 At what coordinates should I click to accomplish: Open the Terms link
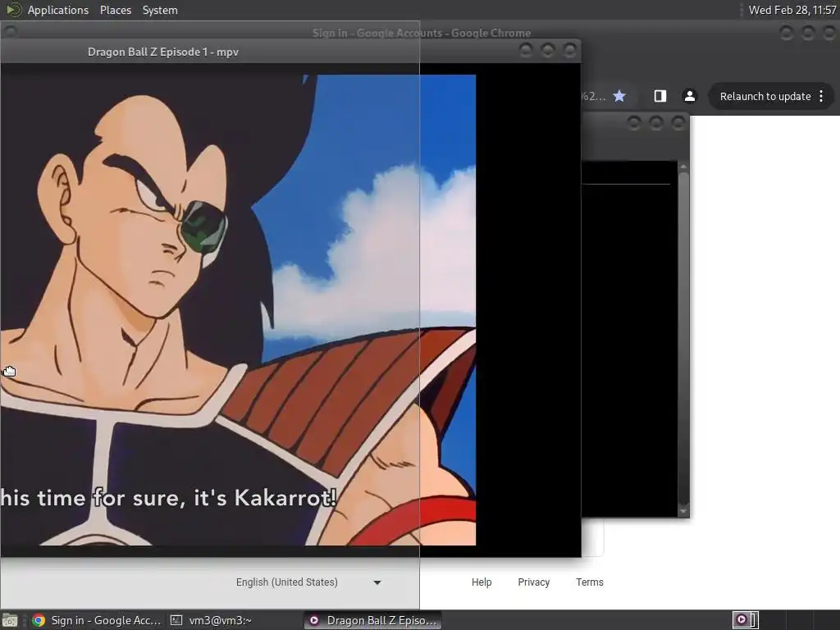click(x=589, y=582)
